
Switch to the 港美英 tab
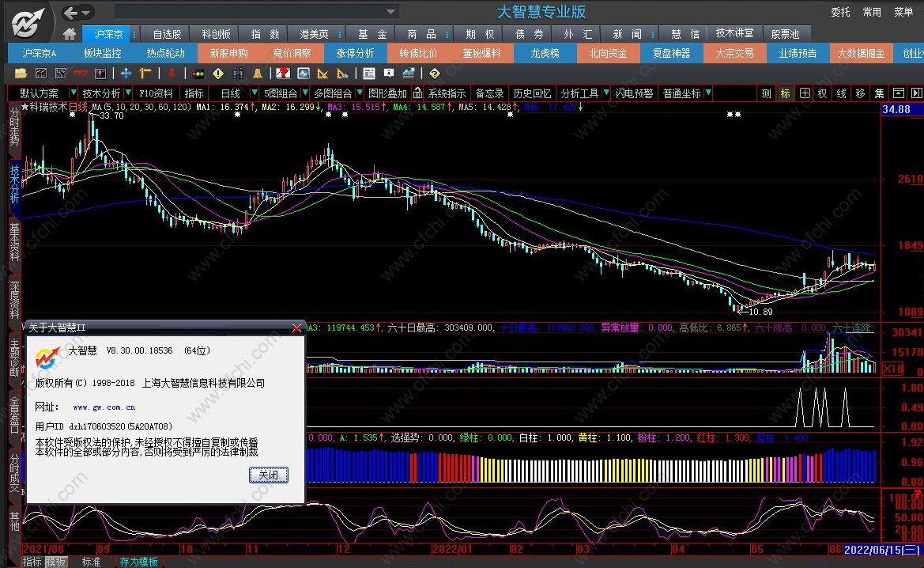pyautogui.click(x=314, y=34)
